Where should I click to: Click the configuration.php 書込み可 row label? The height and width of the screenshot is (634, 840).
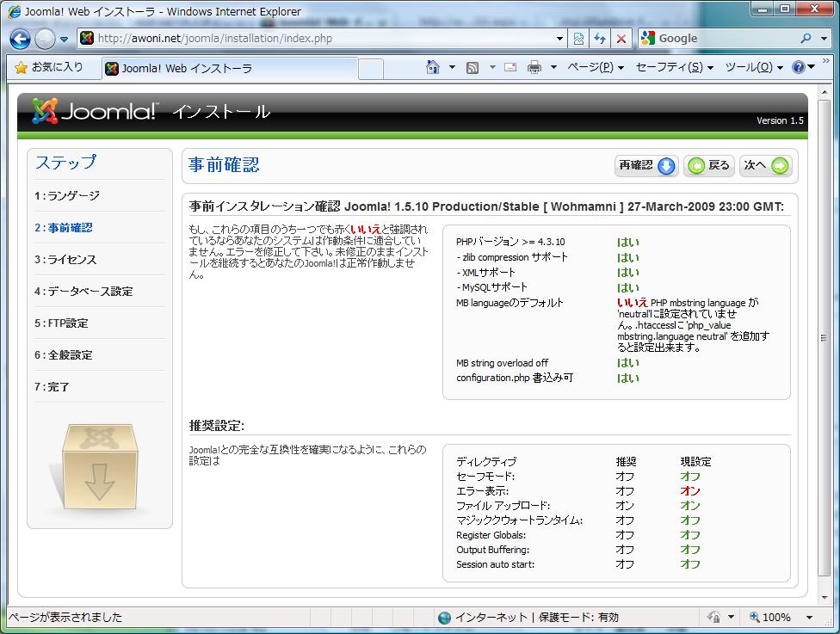point(515,378)
